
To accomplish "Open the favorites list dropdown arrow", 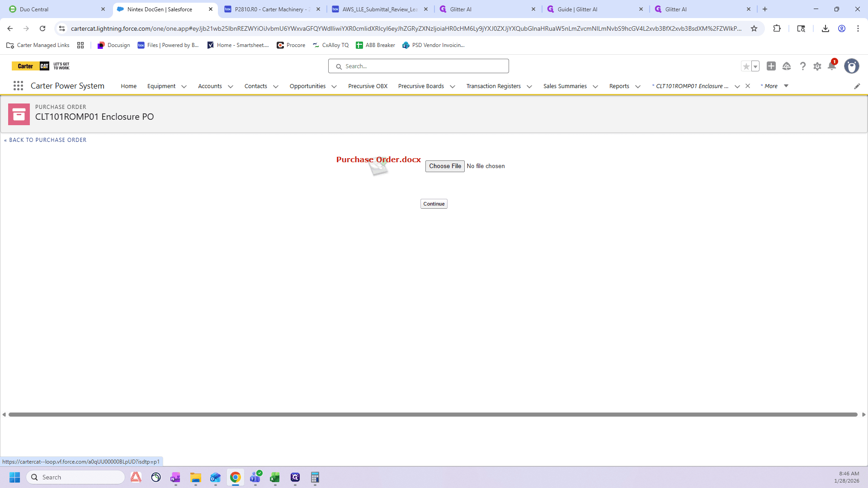I will (755, 66).
